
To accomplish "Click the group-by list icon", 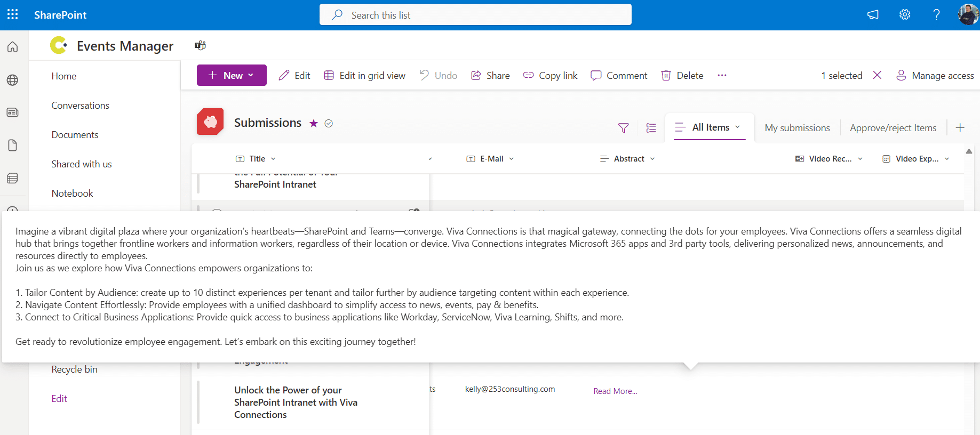I will click(x=651, y=128).
